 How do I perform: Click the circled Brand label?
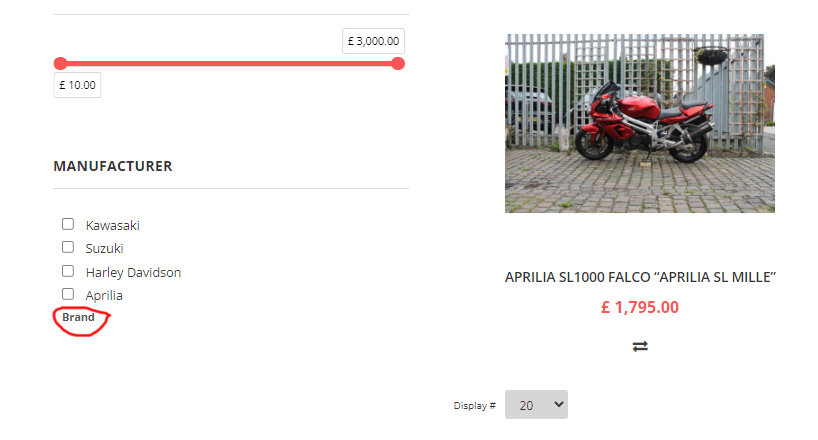coord(78,317)
